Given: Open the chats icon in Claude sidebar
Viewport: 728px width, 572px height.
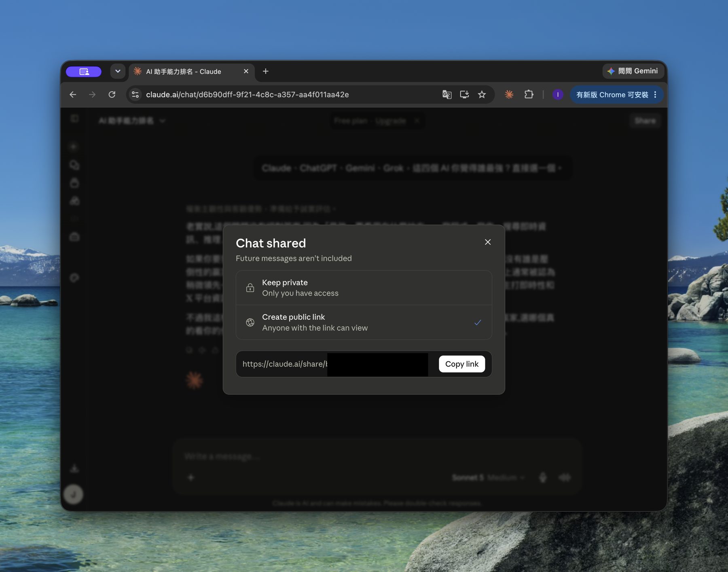Looking at the screenshot, I should coord(74,165).
